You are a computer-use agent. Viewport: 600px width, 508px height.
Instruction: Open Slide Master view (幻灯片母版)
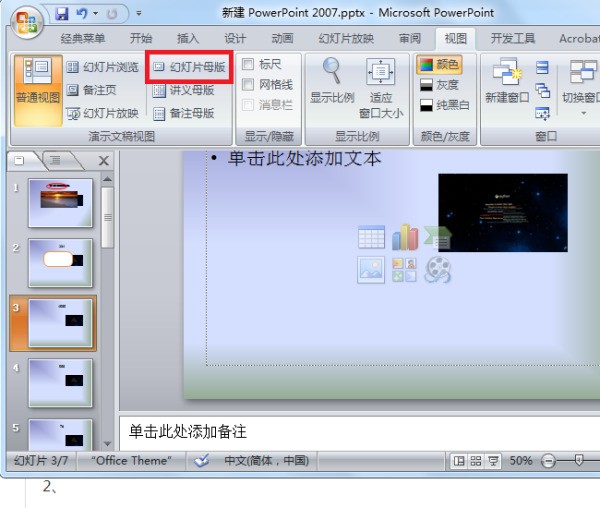click(188, 67)
